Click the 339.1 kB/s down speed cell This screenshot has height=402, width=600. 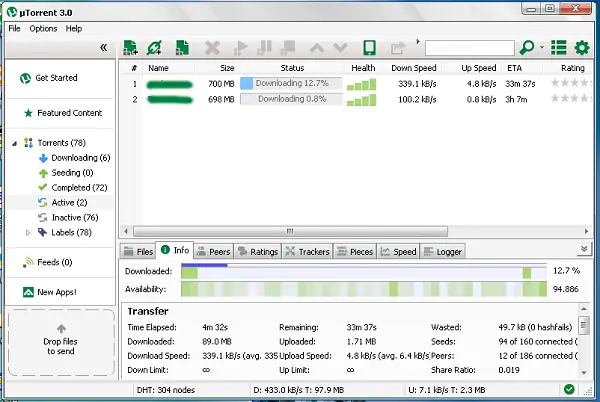pyautogui.click(x=417, y=84)
